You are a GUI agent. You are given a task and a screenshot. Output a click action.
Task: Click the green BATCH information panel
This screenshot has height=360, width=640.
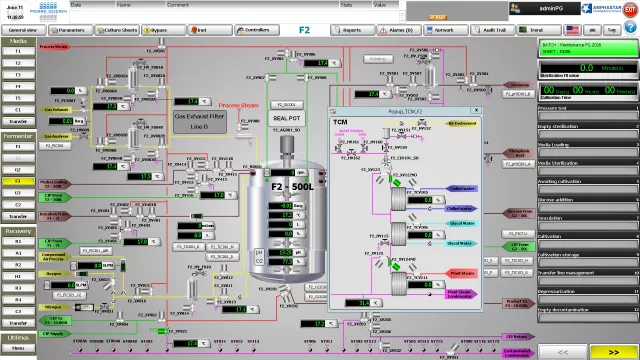pos(588,49)
